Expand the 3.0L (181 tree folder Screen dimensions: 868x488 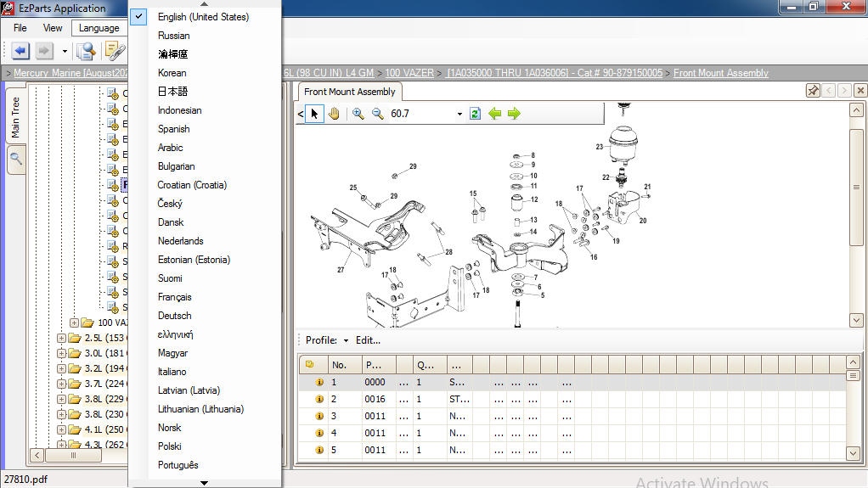(61, 353)
